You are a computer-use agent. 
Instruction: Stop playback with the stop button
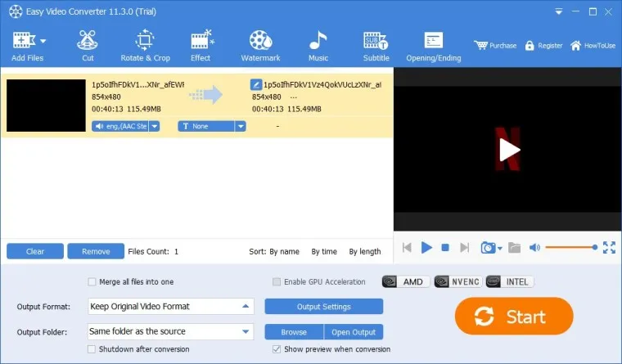(445, 248)
